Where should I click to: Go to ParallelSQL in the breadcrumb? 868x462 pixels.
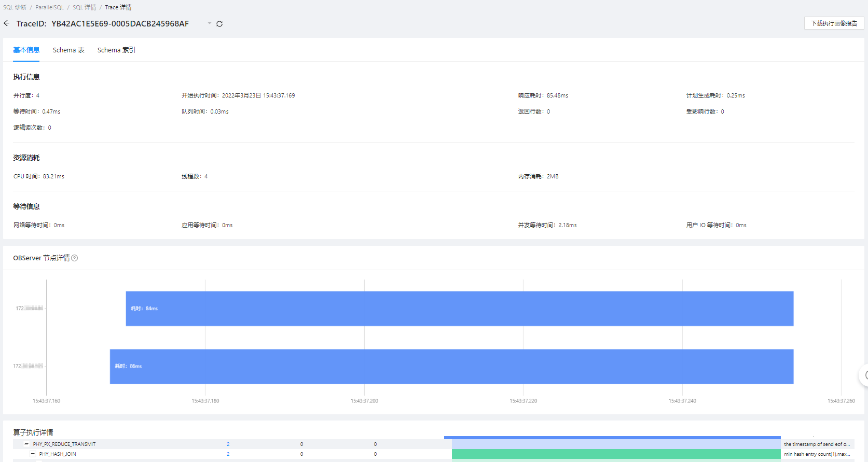click(50, 7)
